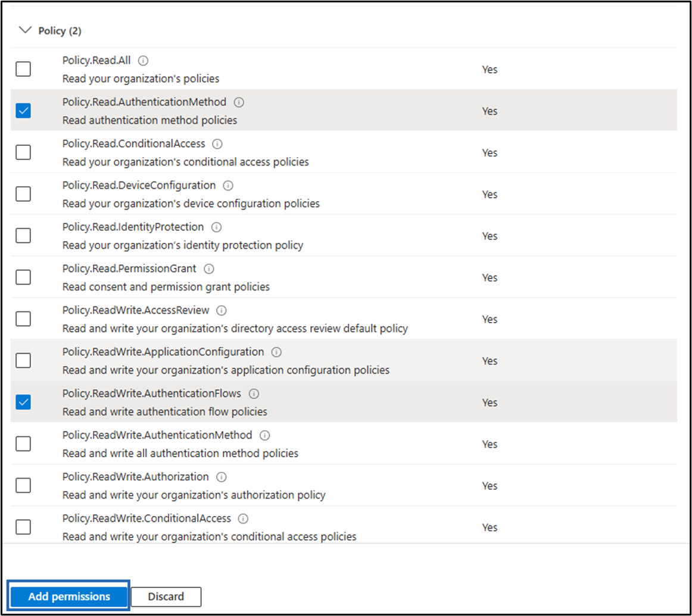
Task: Click the 'Policy.Read.IdentityProtection' permission name
Action: (x=133, y=227)
